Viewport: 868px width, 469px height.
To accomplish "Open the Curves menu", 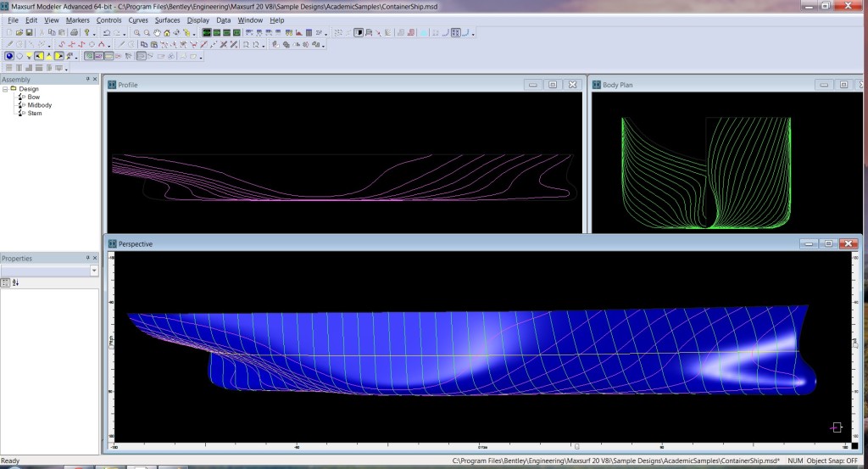I will pos(138,20).
